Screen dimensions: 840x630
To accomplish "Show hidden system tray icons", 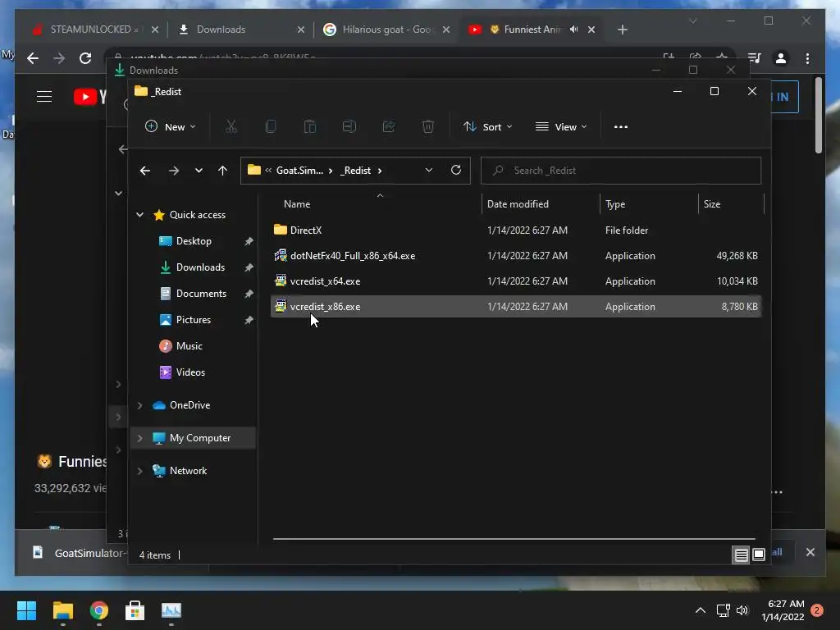I will (701, 610).
